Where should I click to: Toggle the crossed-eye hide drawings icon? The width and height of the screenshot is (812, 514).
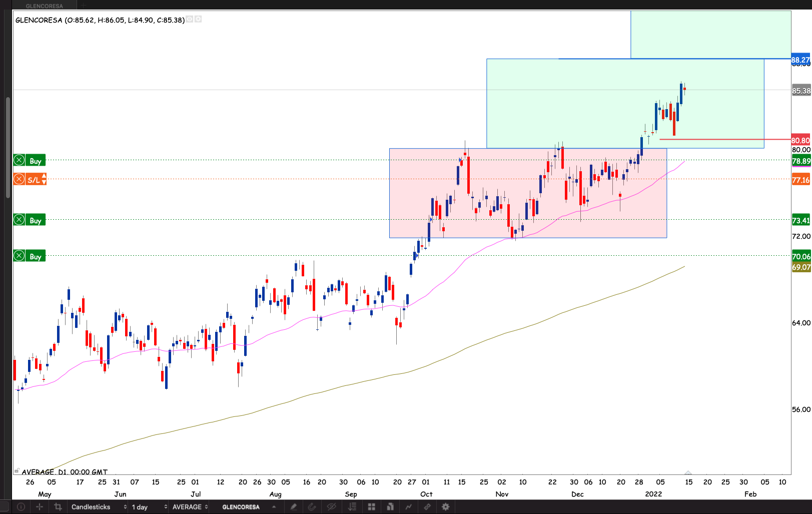tap(331, 507)
